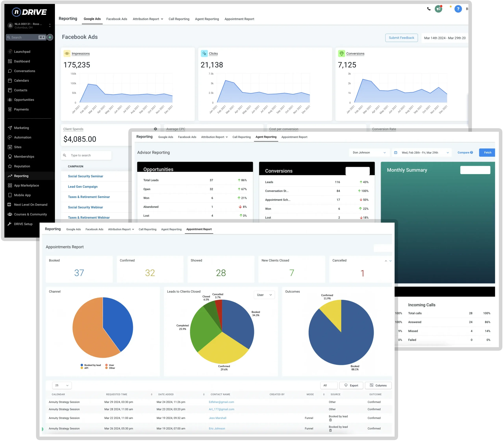Switch account NLA-000131 Ross selector

tap(30, 25)
